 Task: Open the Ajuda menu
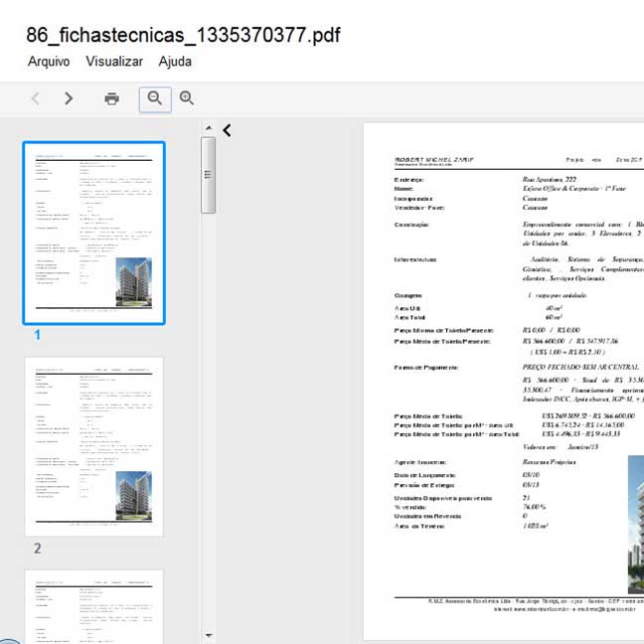(x=175, y=61)
